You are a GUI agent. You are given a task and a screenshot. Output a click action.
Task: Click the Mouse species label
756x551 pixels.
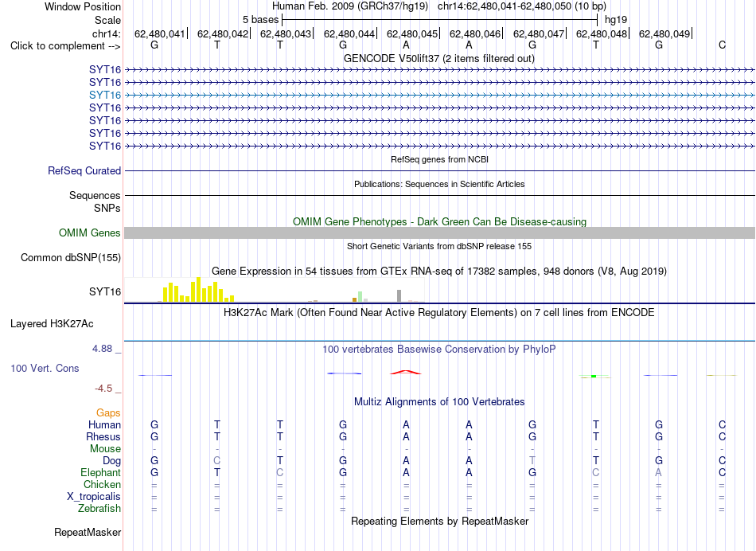(105, 449)
